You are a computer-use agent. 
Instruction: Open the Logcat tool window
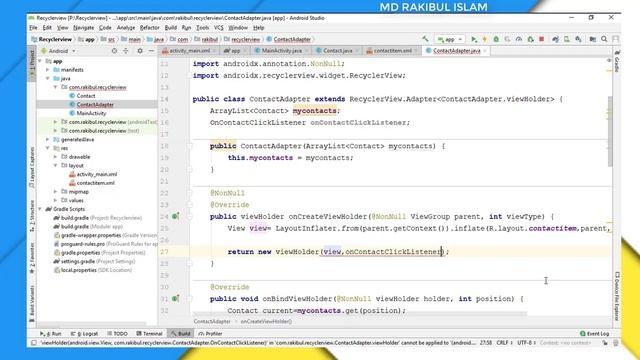(84, 333)
